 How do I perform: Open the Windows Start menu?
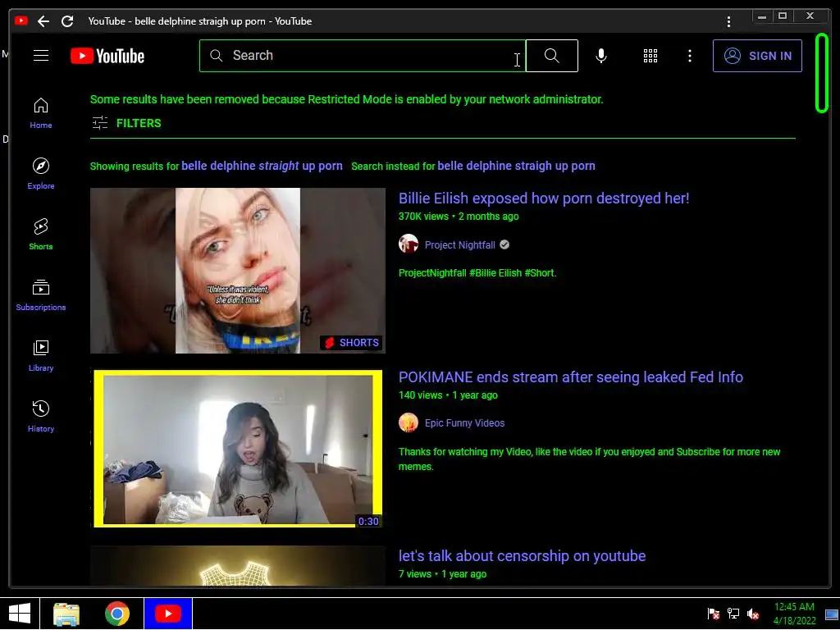(x=20, y=614)
